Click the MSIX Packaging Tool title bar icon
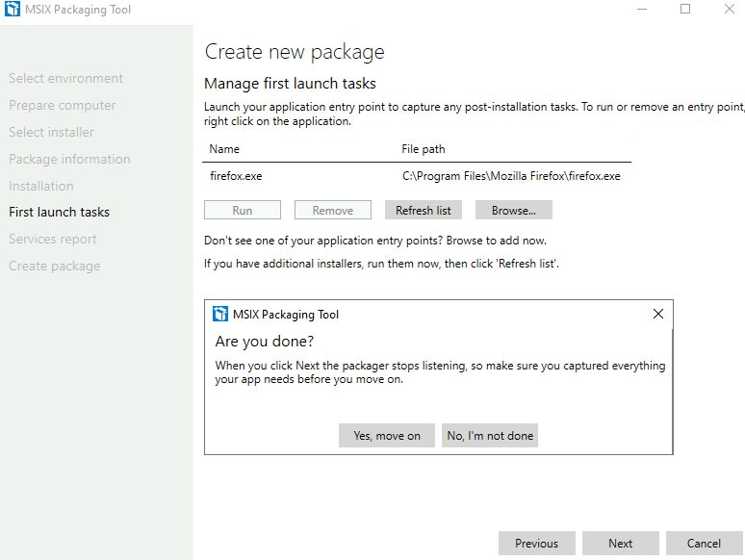The height and width of the screenshot is (560, 745). pos(13,9)
